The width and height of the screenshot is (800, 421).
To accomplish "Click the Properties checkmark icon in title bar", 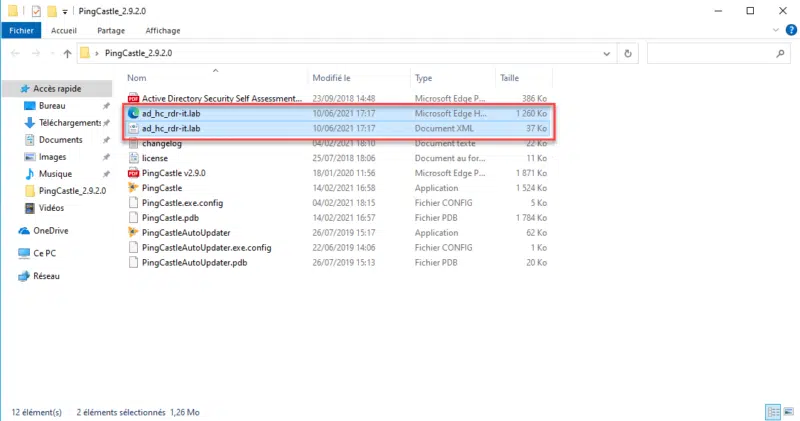I will (x=36, y=11).
